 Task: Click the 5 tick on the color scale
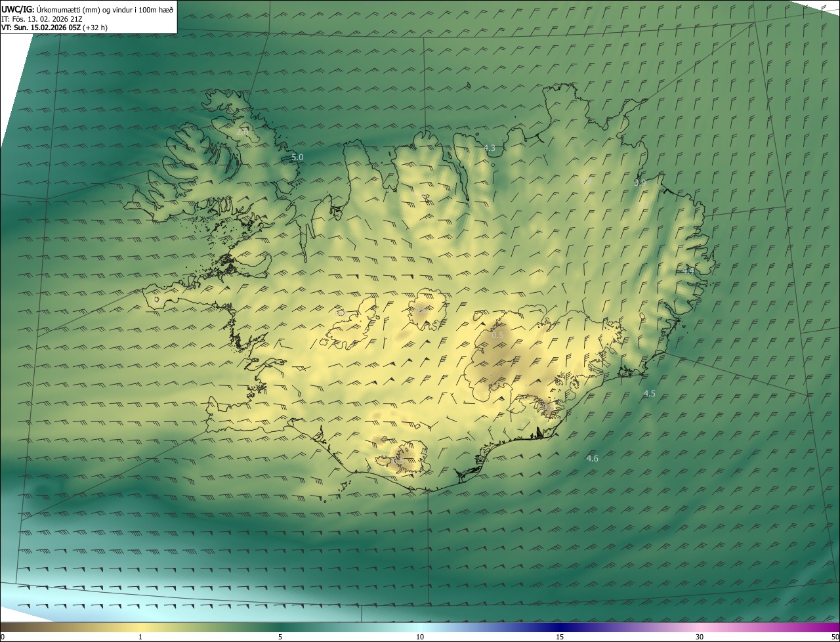(280, 637)
